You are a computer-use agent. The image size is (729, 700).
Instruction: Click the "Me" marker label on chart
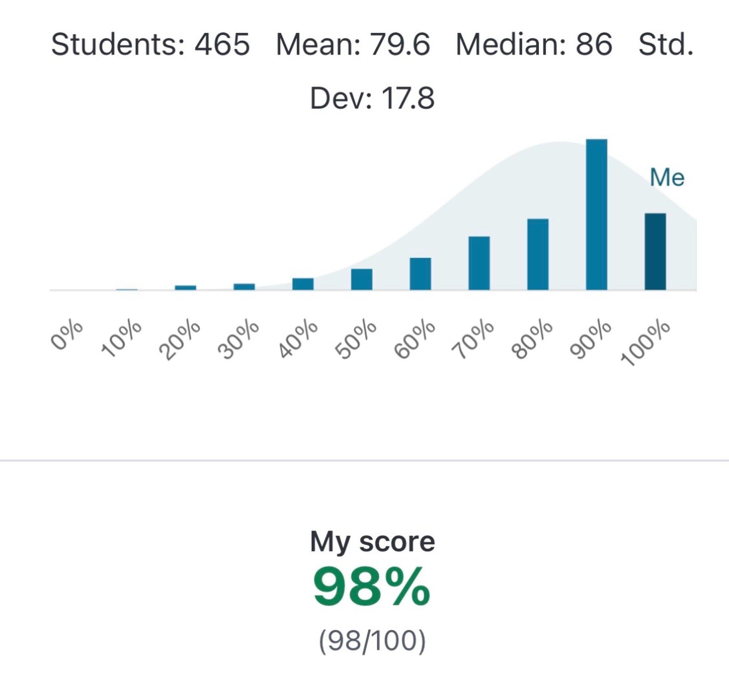667,177
